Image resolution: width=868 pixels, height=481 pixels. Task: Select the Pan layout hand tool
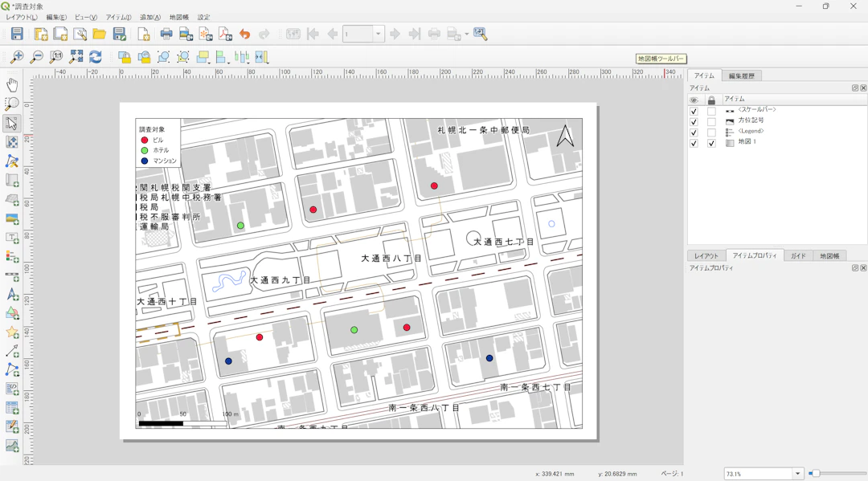tap(11, 84)
